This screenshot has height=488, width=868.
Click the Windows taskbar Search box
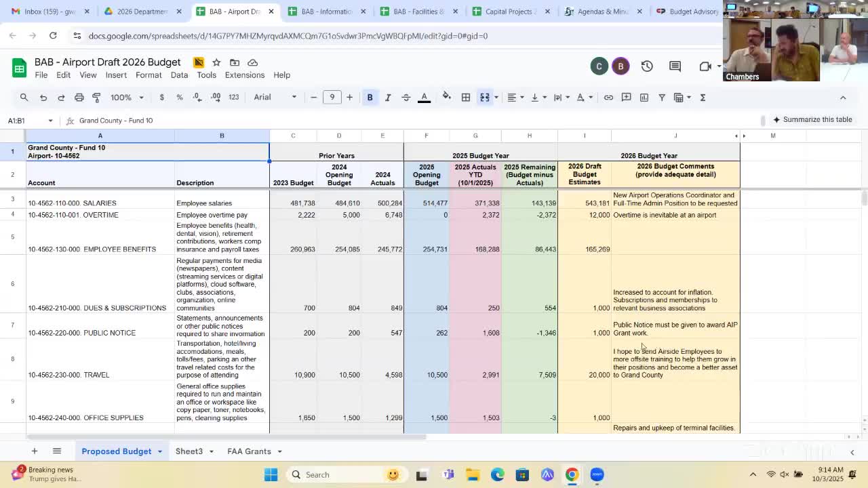point(329,474)
